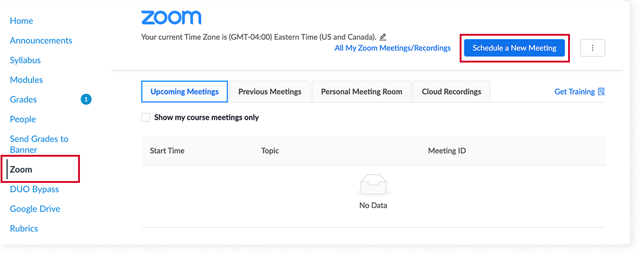
Task: Follow the Get Training link
Action: [x=575, y=92]
